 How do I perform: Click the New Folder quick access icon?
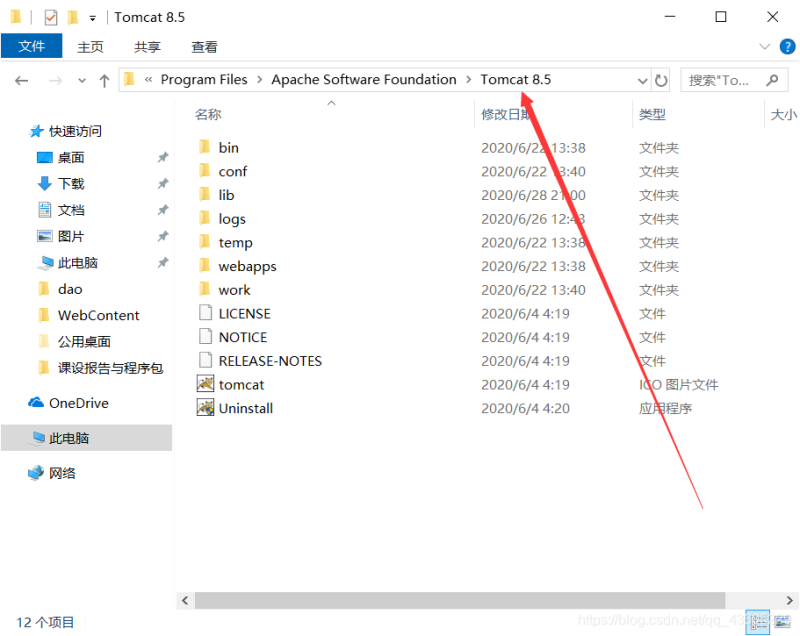click(73, 18)
